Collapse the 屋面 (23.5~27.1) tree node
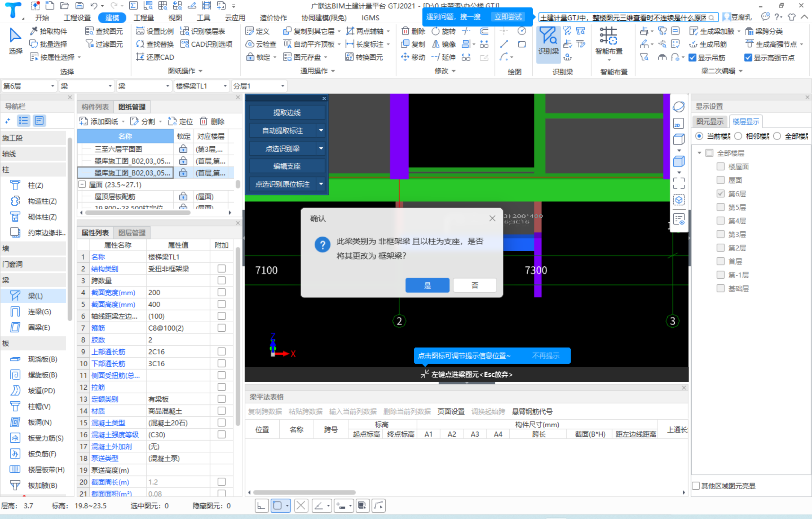The height and width of the screenshot is (519, 812). pyautogui.click(x=82, y=185)
